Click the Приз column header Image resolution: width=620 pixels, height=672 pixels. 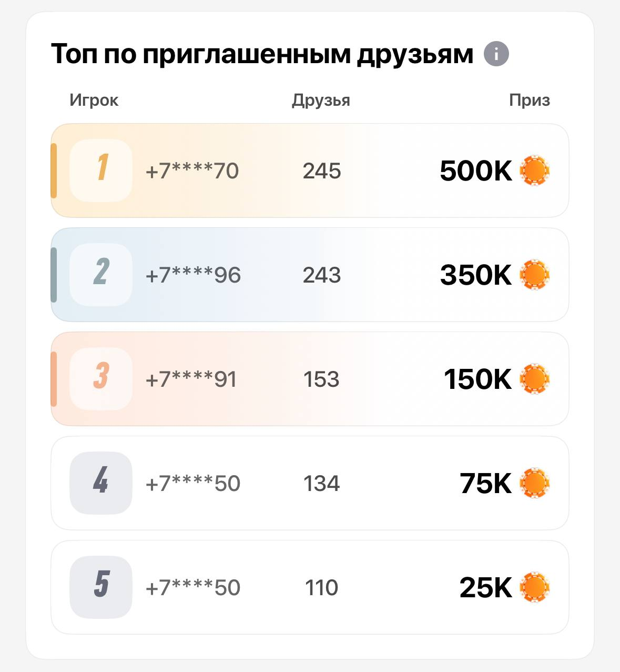pos(530,100)
